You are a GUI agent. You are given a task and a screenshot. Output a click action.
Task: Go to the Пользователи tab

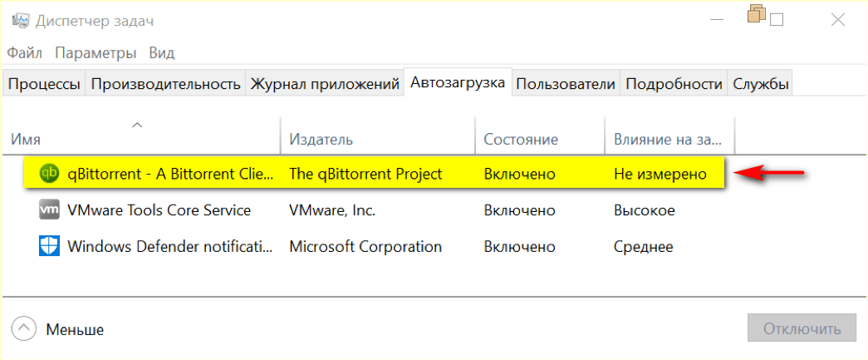(x=565, y=84)
